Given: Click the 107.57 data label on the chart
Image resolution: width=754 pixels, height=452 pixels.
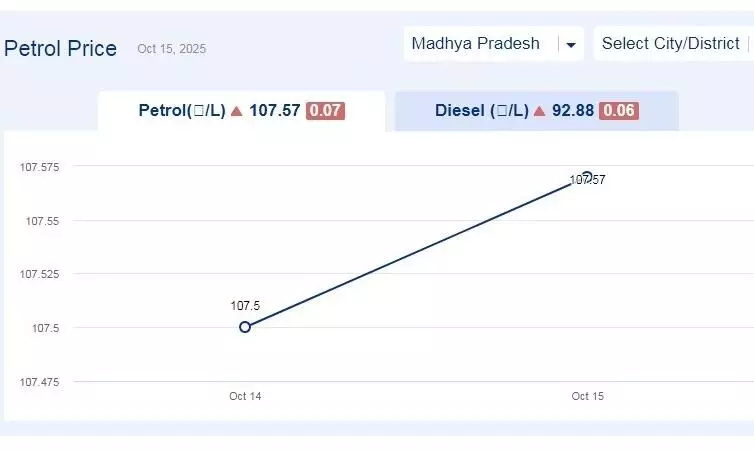Looking at the screenshot, I should pyautogui.click(x=587, y=181).
